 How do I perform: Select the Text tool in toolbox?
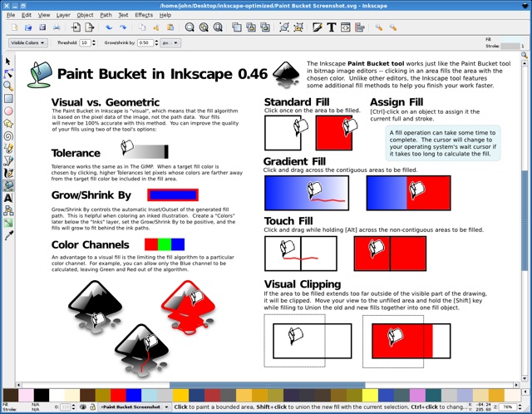pos(8,198)
